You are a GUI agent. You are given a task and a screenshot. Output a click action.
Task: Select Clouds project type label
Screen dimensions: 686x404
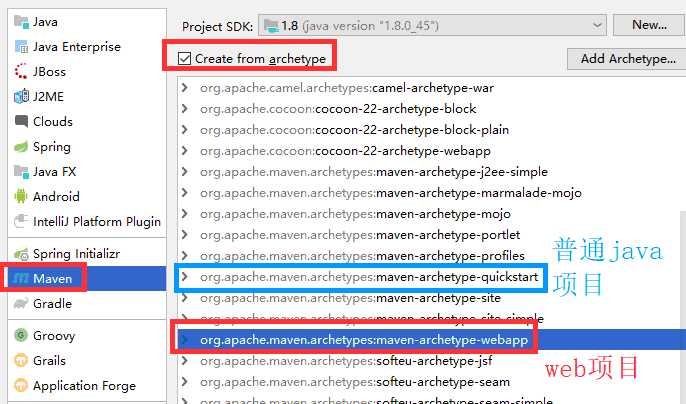tap(52, 121)
